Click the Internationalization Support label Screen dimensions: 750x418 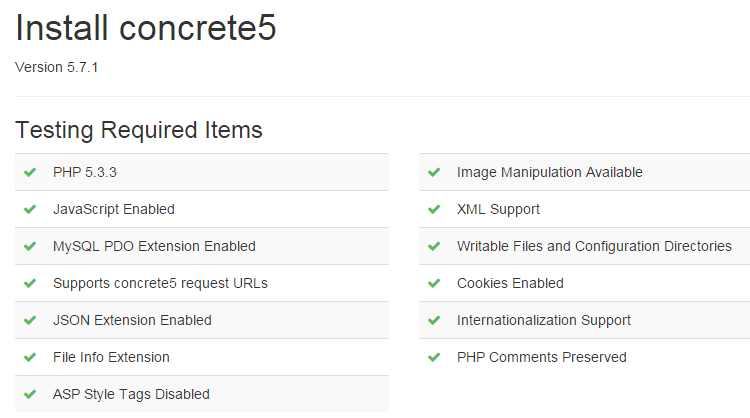click(543, 320)
